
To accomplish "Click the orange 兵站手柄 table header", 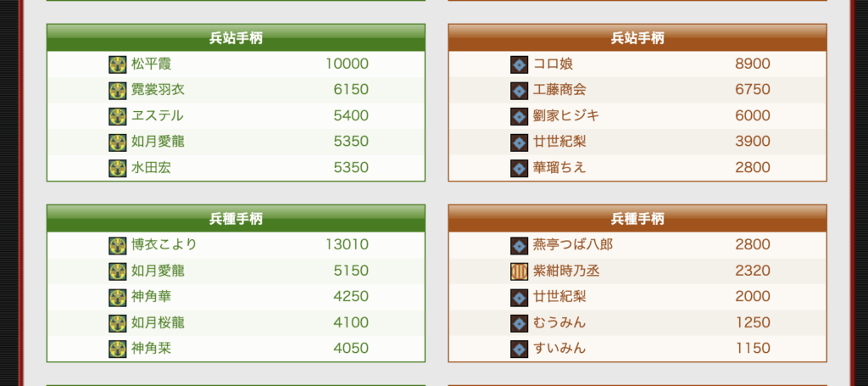I will pyautogui.click(x=637, y=37).
